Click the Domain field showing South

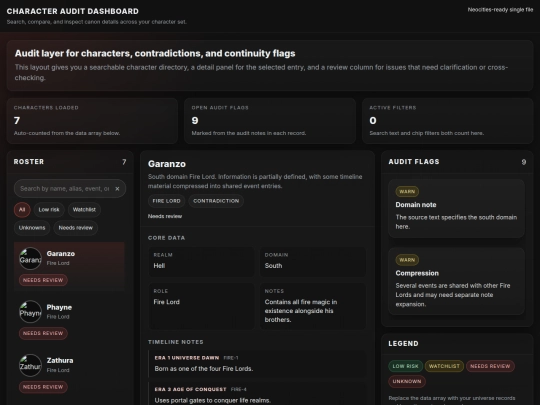[x=313, y=262]
